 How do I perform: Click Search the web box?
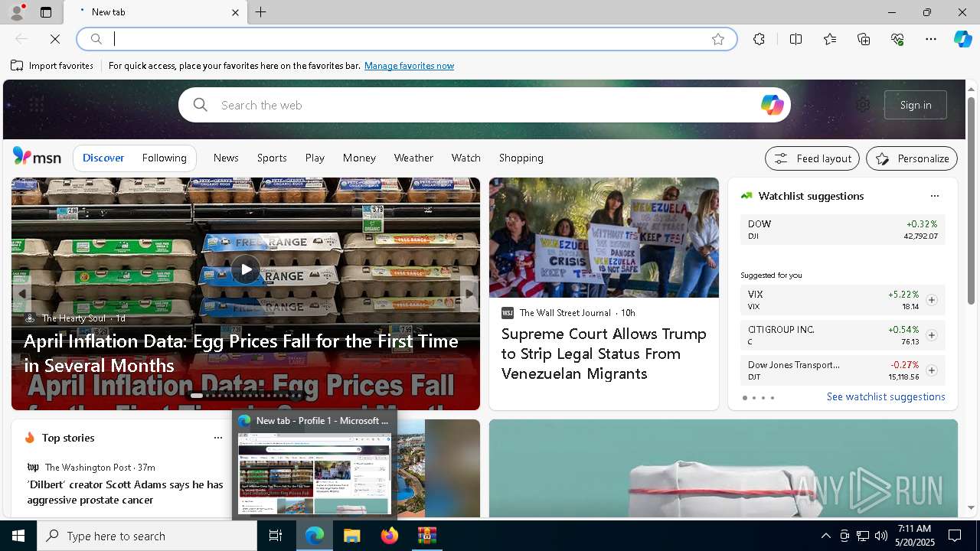[x=484, y=105]
